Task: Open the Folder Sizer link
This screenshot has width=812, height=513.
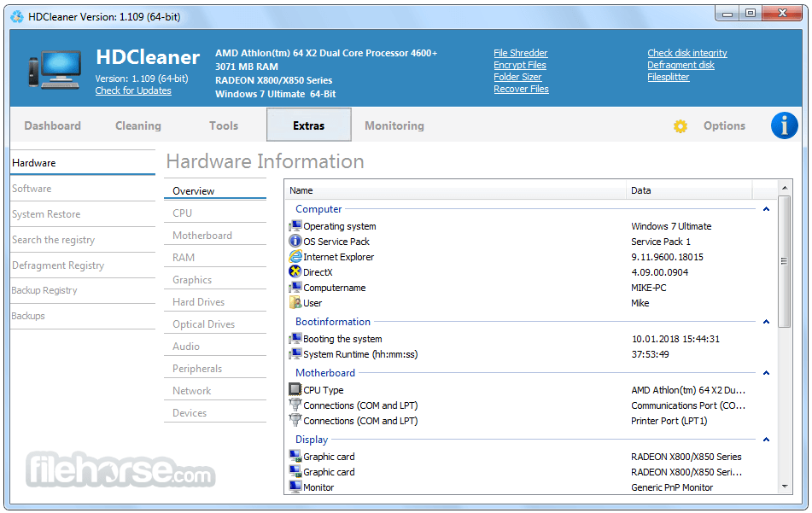Action: click(517, 77)
